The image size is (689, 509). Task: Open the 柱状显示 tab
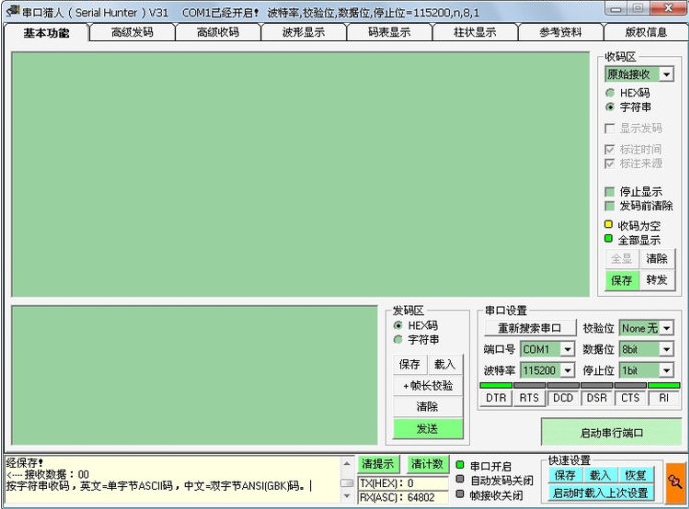(475, 32)
